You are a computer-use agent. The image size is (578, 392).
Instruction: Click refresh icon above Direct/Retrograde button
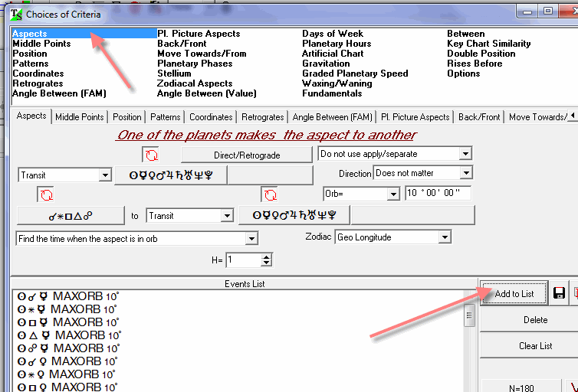pyautogui.click(x=151, y=155)
